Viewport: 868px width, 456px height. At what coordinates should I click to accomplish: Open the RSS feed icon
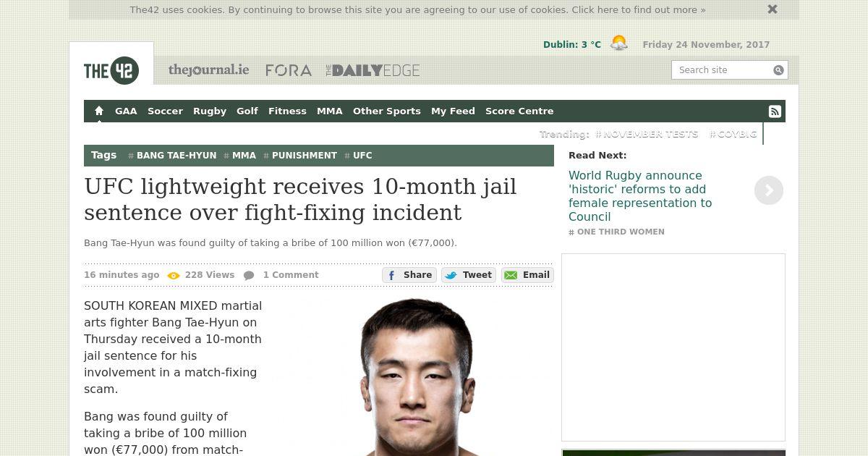click(775, 111)
